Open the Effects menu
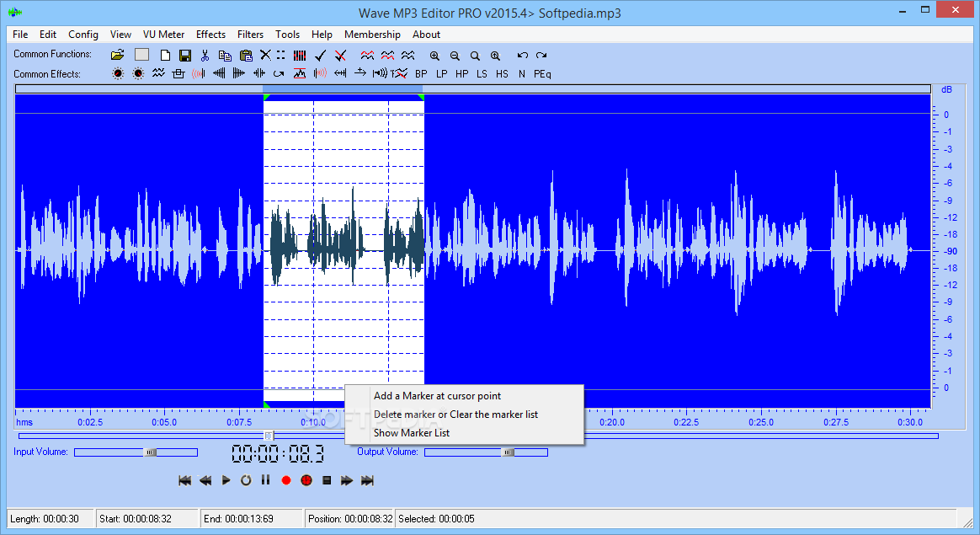This screenshot has width=980, height=535. pyautogui.click(x=210, y=35)
